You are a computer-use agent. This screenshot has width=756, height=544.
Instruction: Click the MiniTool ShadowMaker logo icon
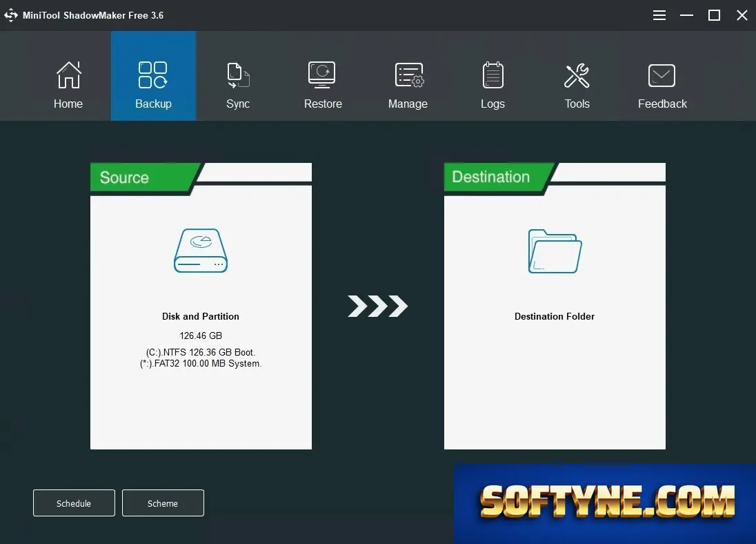pyautogui.click(x=11, y=15)
